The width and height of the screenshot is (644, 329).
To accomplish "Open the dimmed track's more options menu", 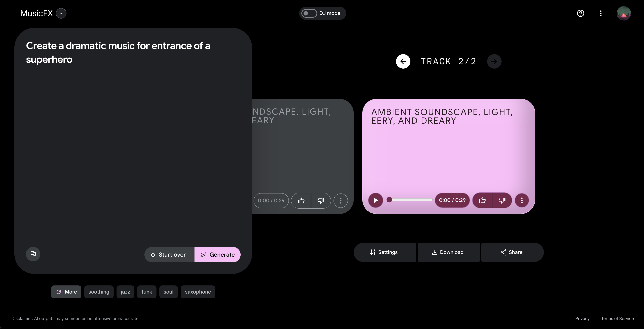I will click(x=341, y=200).
